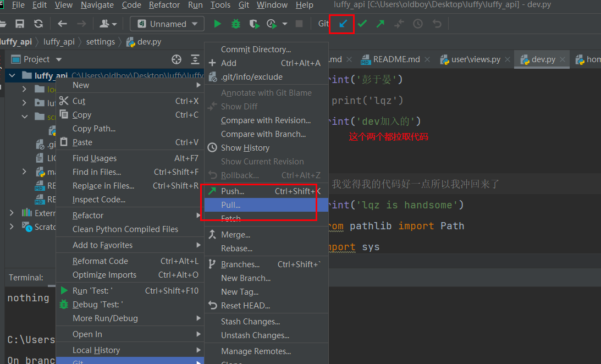Expand the Scratches and Consoles node
The height and width of the screenshot is (364, 601).
12,227
